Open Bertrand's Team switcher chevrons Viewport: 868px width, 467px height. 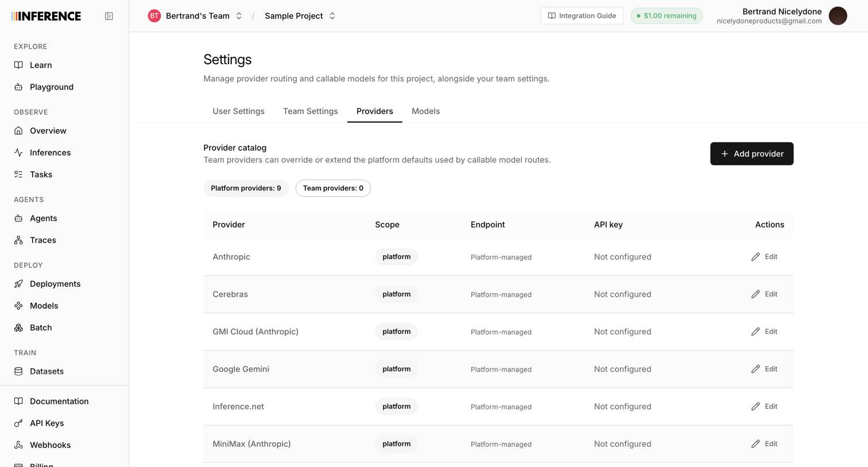point(239,16)
